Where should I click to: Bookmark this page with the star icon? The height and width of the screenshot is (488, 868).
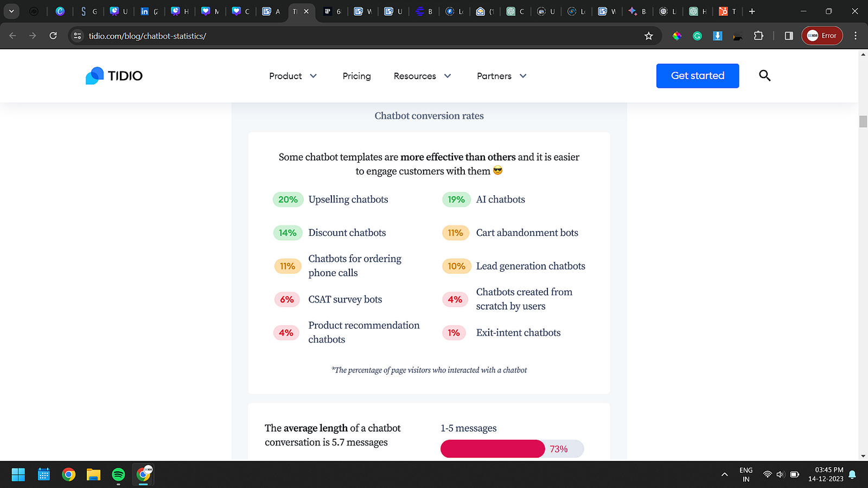648,36
